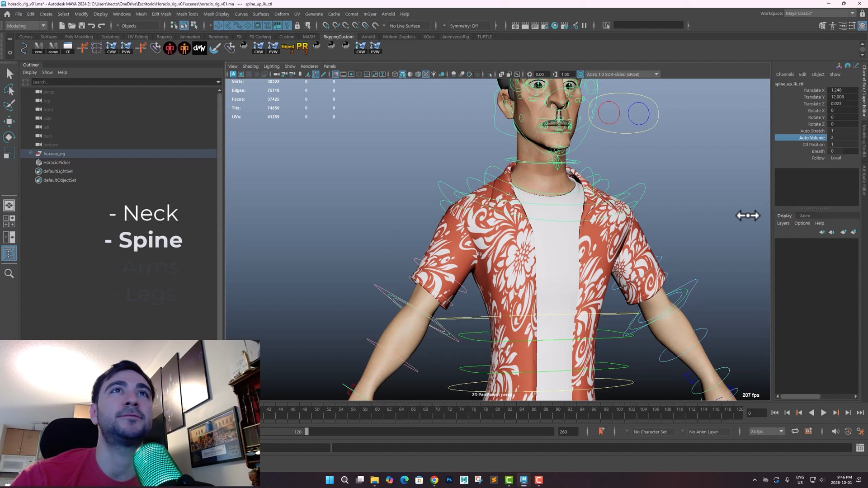Click the Auto Volume attribute label
Screen dimensions: 868x488
(x=811, y=138)
